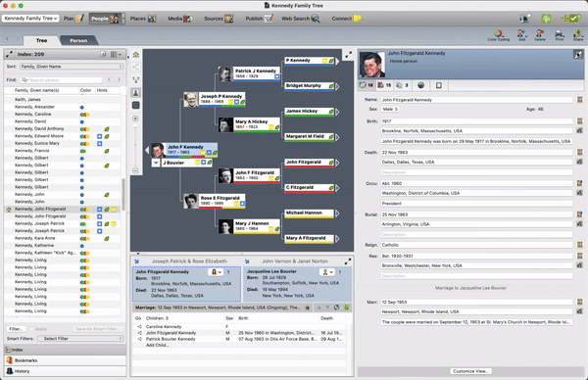588x380 pixels.
Task: Open the Places workspace
Action: [142, 19]
